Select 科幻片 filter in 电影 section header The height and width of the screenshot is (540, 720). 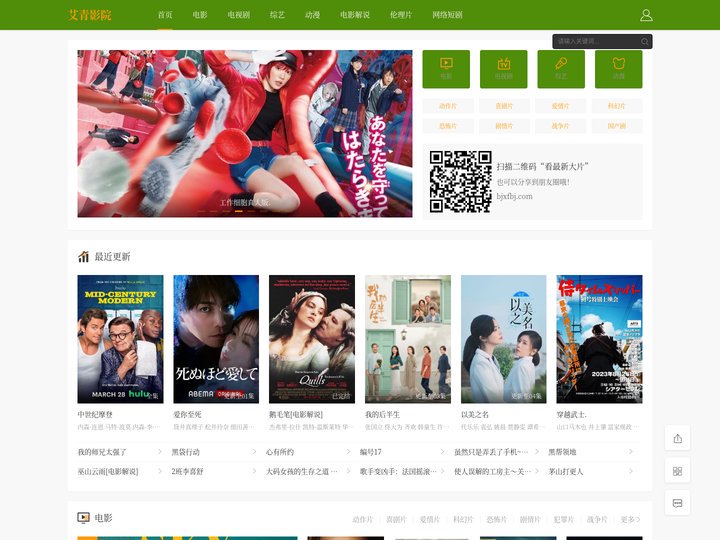tap(463, 519)
